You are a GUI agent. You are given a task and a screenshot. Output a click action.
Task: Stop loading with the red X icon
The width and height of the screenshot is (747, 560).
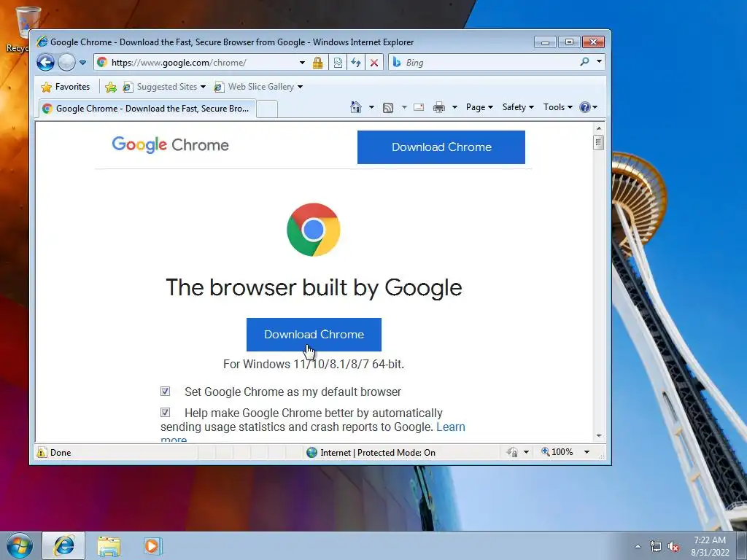[374, 63]
